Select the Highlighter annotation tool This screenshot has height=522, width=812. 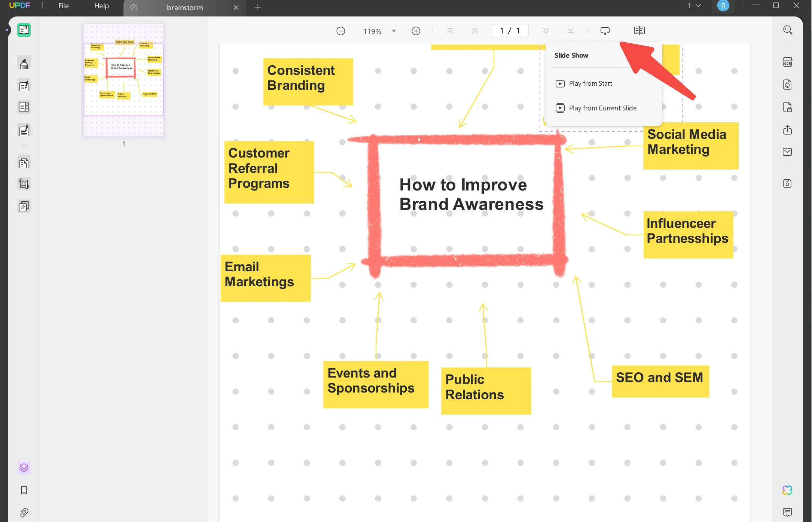(x=24, y=63)
